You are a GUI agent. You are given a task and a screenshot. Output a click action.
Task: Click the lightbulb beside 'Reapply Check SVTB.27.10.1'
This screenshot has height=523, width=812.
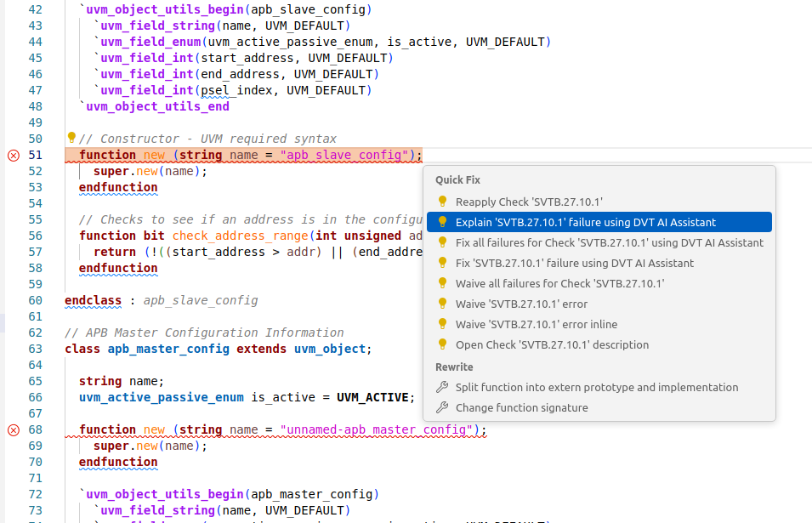pos(442,202)
